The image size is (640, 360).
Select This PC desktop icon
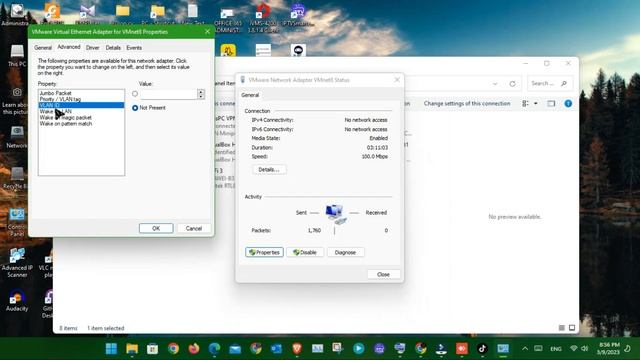pyautogui.click(x=17, y=56)
